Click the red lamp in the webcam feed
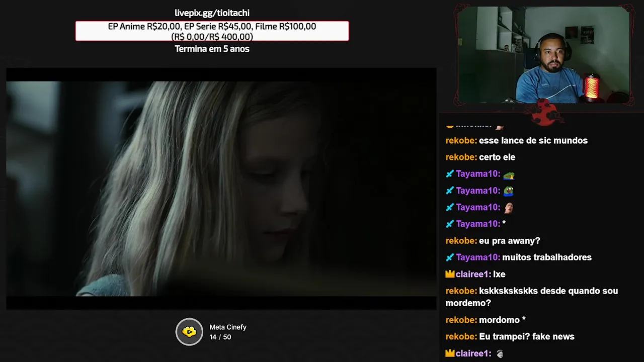644x362 pixels. pyautogui.click(x=591, y=86)
